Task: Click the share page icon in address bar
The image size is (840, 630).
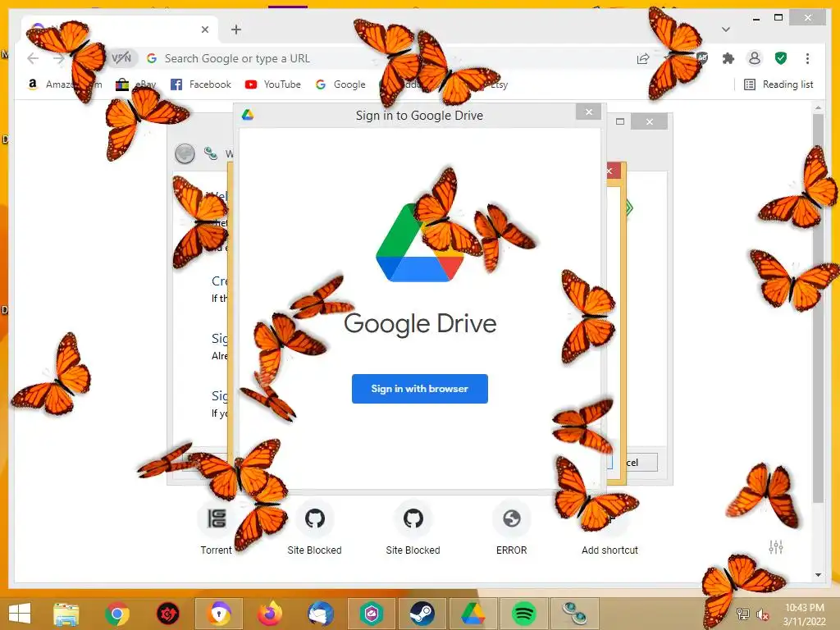Action: point(643,58)
